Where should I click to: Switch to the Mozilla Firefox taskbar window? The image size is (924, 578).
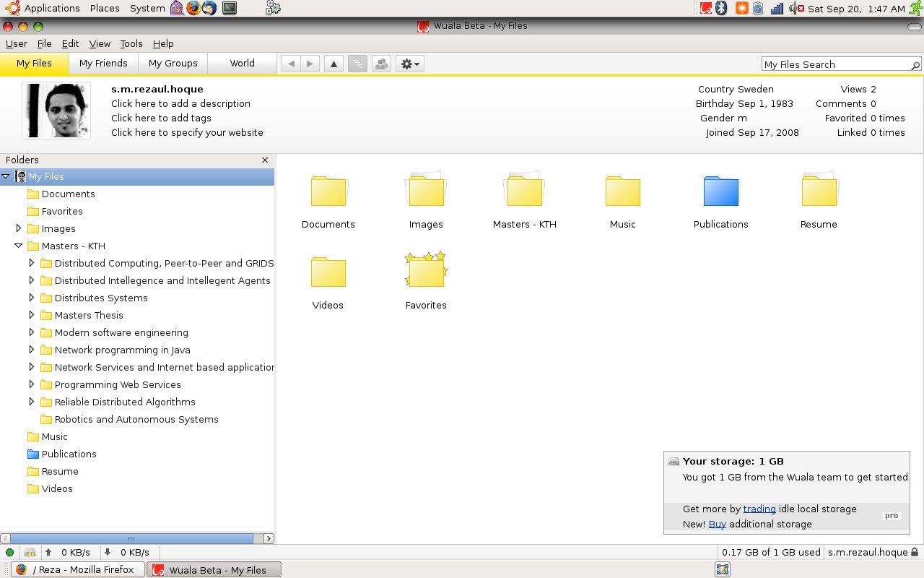click(x=78, y=569)
